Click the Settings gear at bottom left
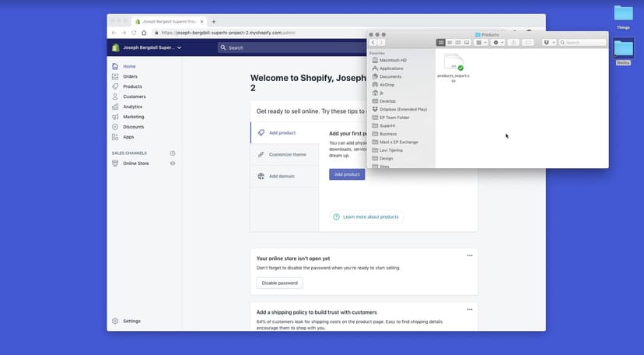 coord(116,321)
